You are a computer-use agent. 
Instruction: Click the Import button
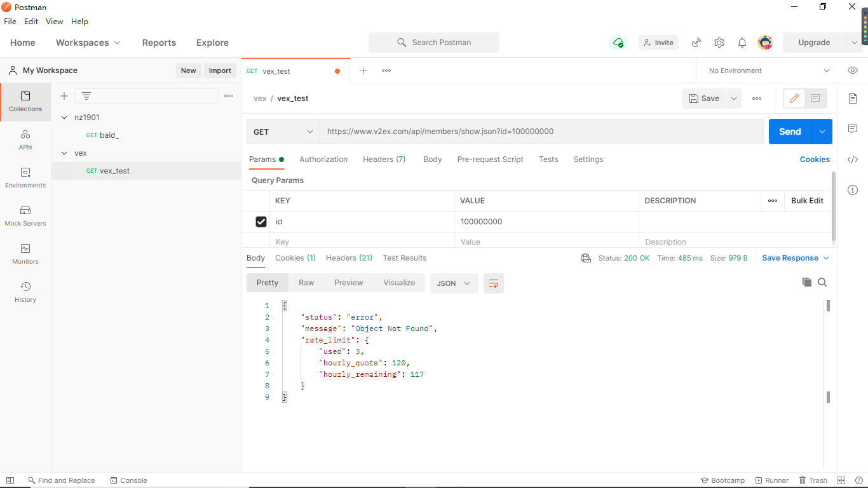click(220, 71)
